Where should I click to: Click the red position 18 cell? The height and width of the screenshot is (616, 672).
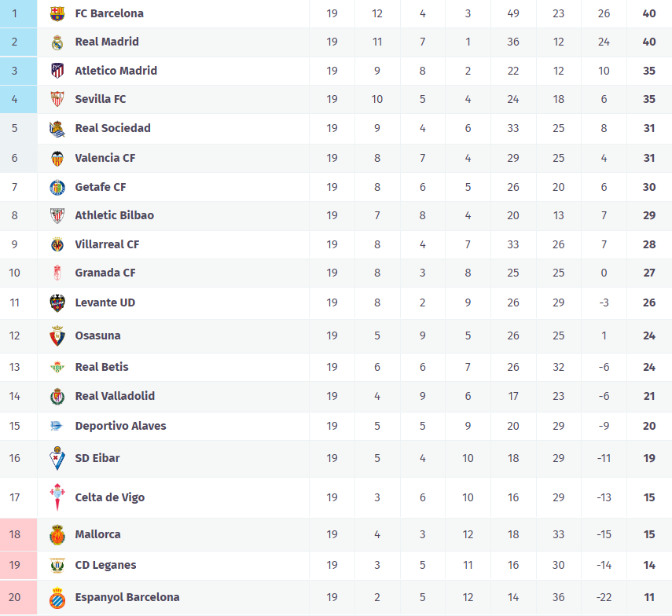[15, 534]
